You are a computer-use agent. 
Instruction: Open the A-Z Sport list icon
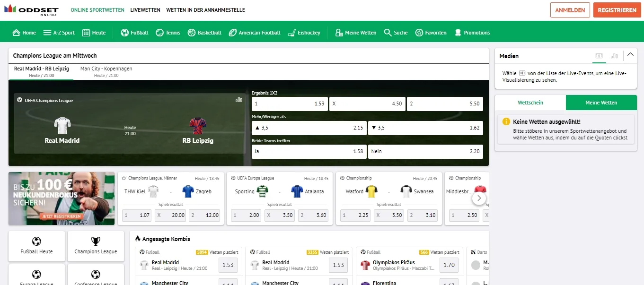pos(47,33)
